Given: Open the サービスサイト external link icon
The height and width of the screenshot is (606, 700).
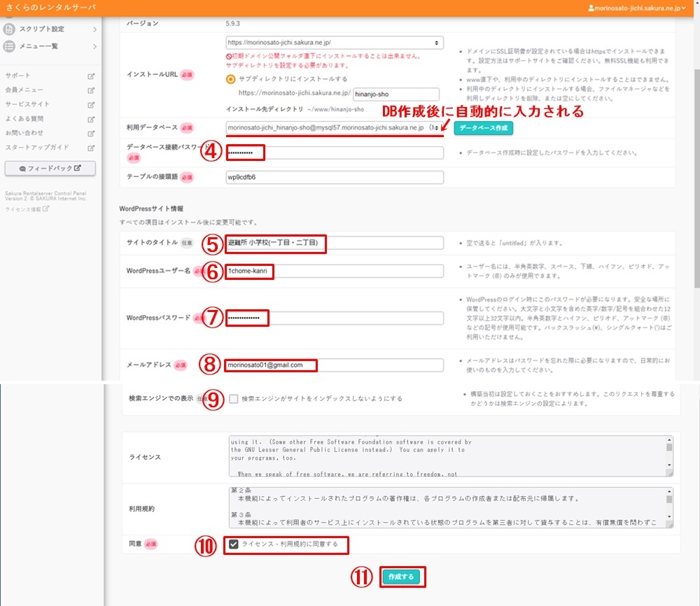Looking at the screenshot, I should tap(91, 105).
